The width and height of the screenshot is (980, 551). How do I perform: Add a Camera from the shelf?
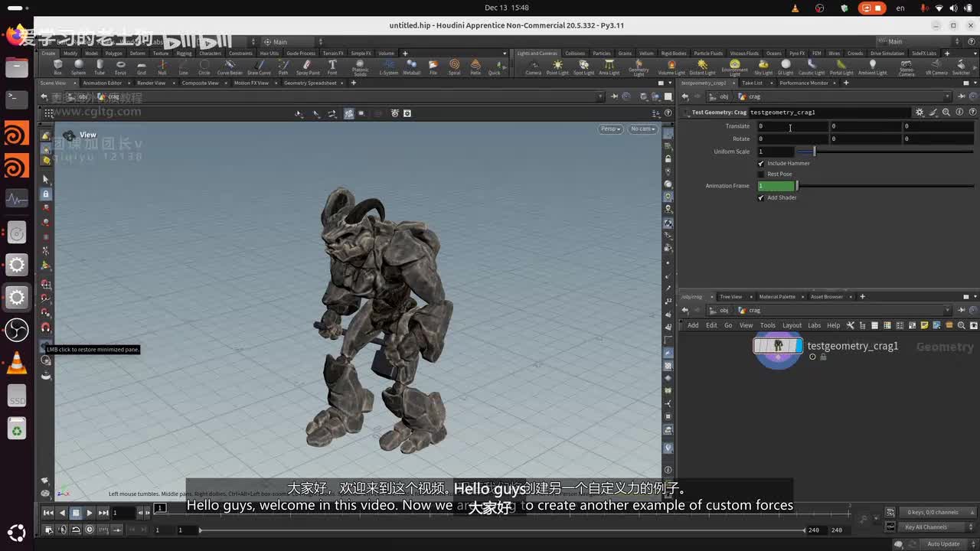533,67
